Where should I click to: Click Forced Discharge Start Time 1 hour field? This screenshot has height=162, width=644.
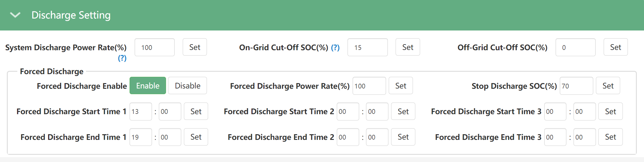click(x=141, y=111)
